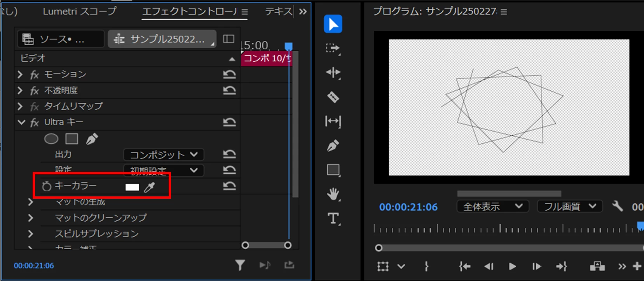Click the white key color swatch

click(132, 187)
